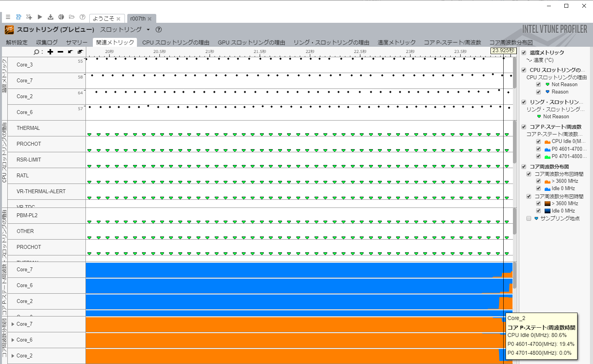593x364 pixels.
Task: Click the Import Result download icon
Action: pyautogui.click(x=50, y=17)
